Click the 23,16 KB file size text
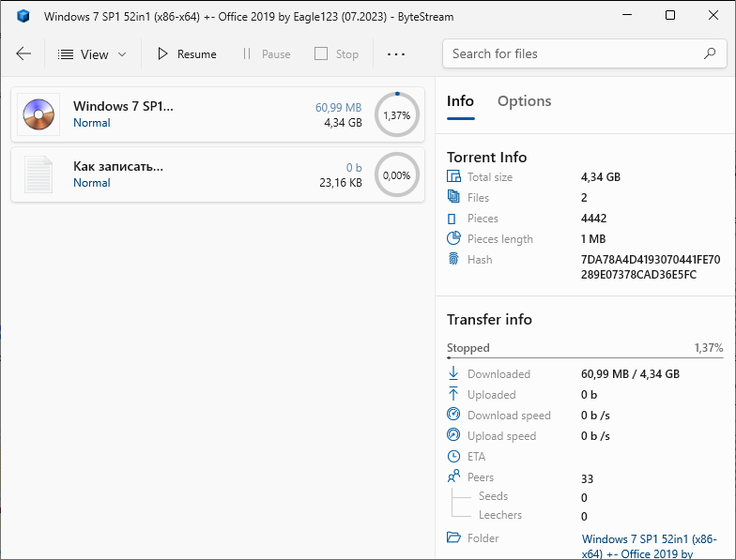This screenshot has height=560, width=736. [x=340, y=183]
